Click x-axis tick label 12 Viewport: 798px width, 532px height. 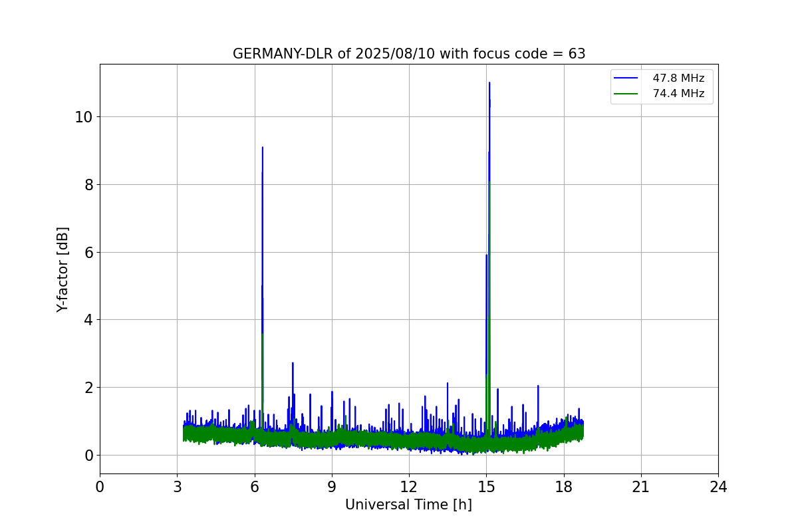(x=409, y=487)
